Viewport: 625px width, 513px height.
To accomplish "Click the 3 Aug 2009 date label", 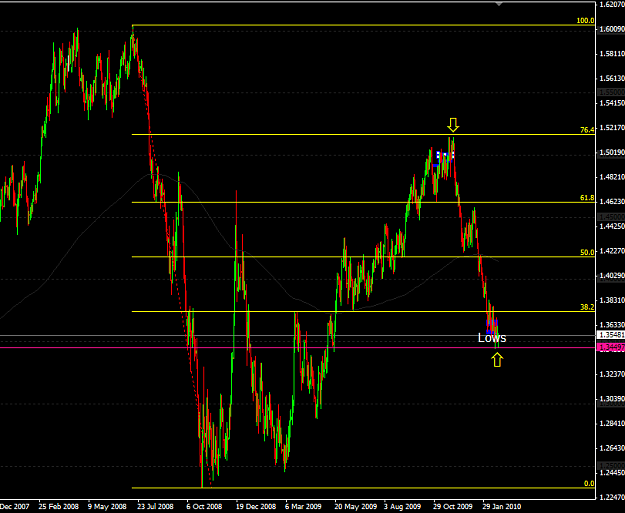I will click(403, 507).
